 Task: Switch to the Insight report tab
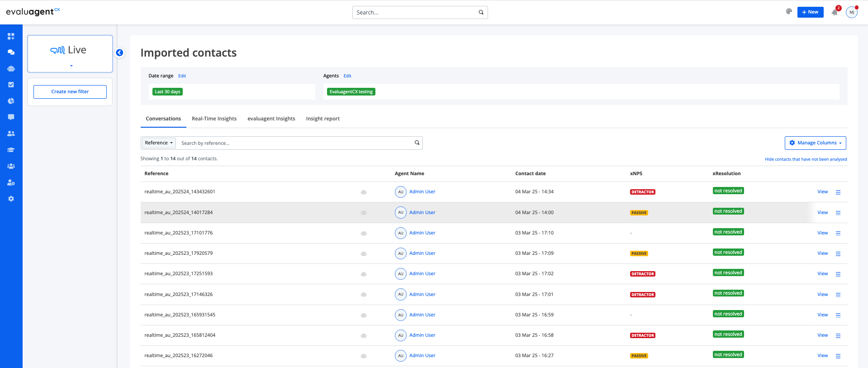pyautogui.click(x=323, y=119)
